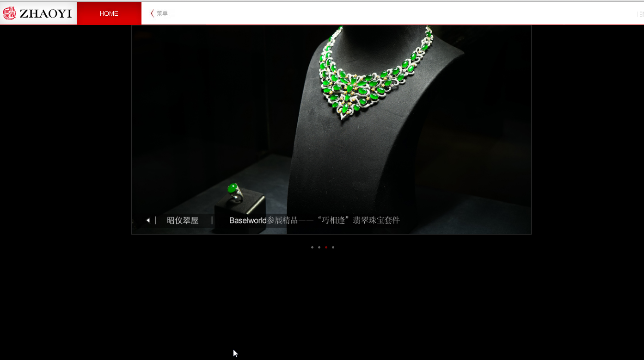This screenshot has width=644, height=360.
Task: Click the ZHAOYI wordmark text
Action: 45,14
